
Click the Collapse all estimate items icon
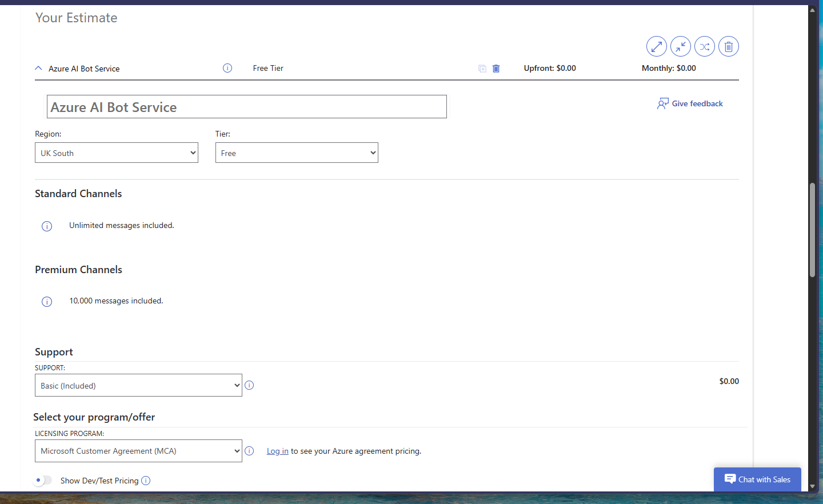(681, 46)
